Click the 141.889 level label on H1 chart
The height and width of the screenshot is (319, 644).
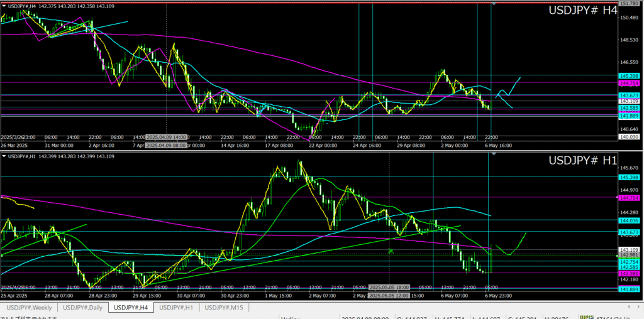(629, 289)
